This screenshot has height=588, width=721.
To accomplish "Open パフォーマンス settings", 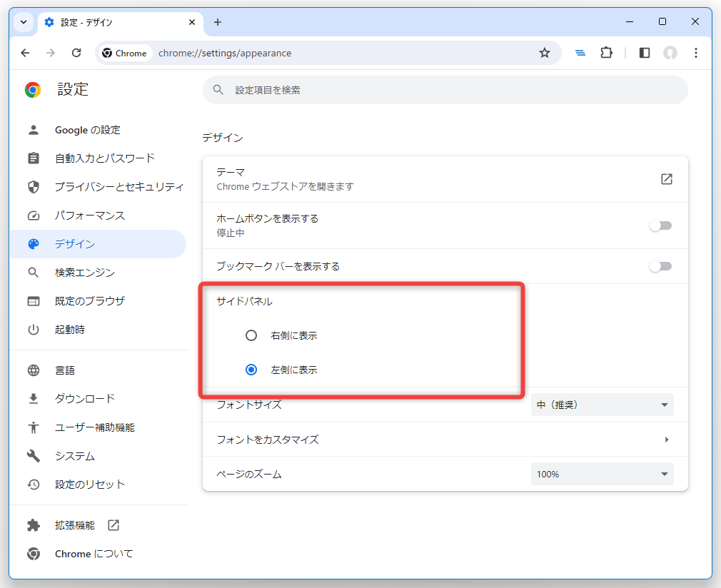I will (x=98, y=216).
